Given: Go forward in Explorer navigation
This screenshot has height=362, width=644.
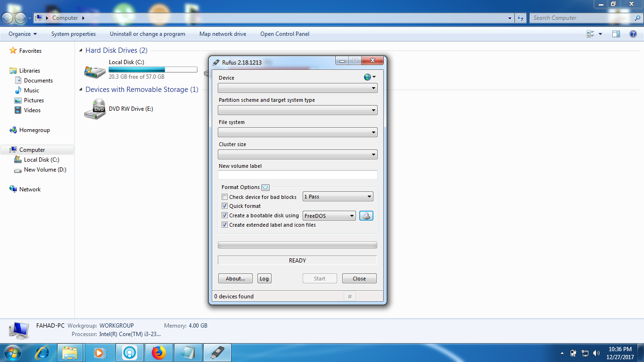Looking at the screenshot, I should tap(20, 18).
